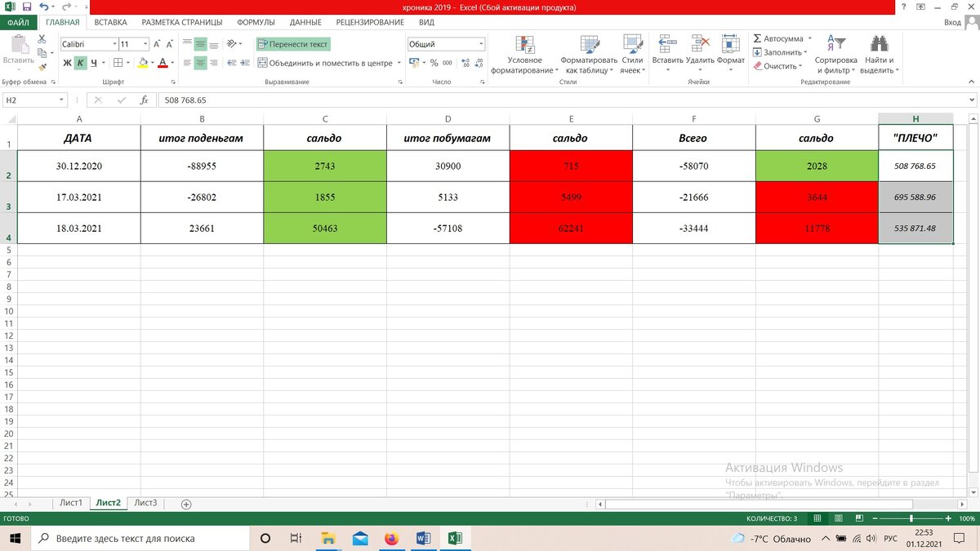Click the Borders grid icon
Screen dimensions: 980x551
point(118,63)
